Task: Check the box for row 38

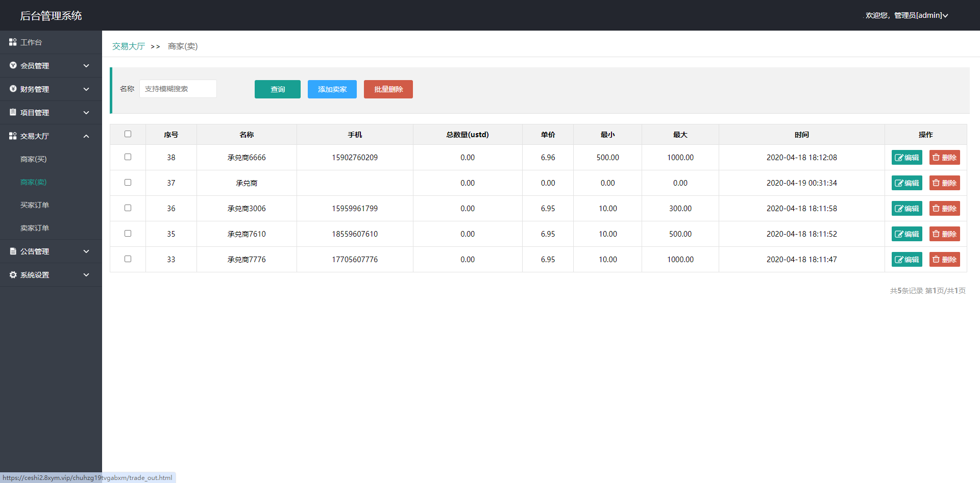Action: [128, 157]
